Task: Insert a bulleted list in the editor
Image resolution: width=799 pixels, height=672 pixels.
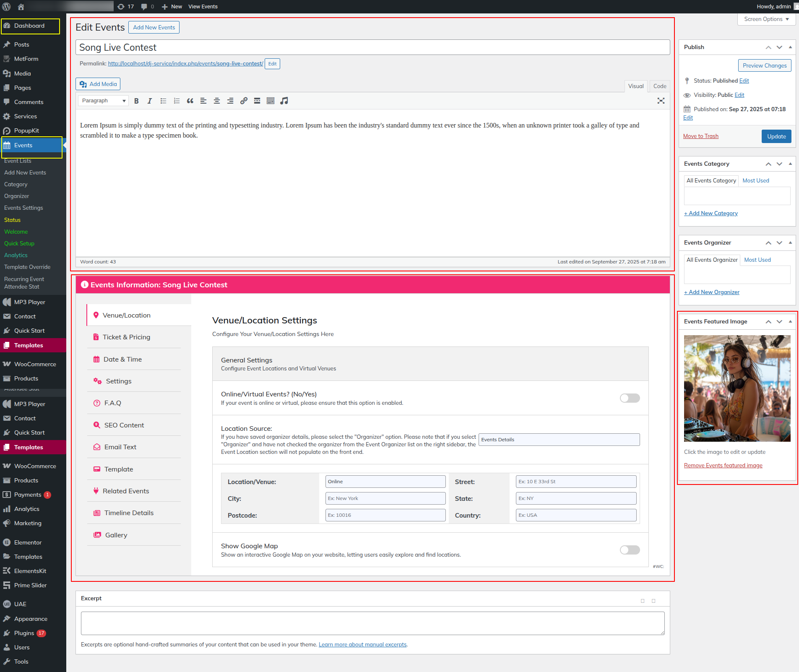Action: (163, 101)
